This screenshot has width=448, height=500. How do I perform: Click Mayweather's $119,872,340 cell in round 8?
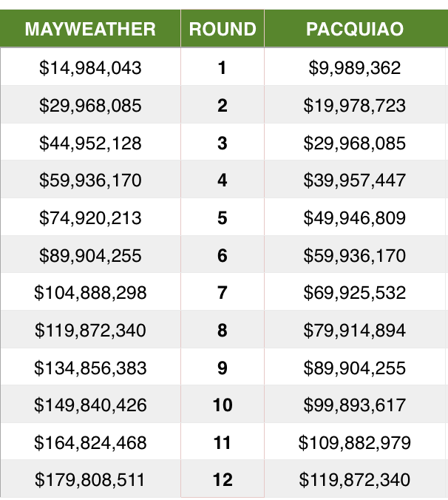coord(90,330)
